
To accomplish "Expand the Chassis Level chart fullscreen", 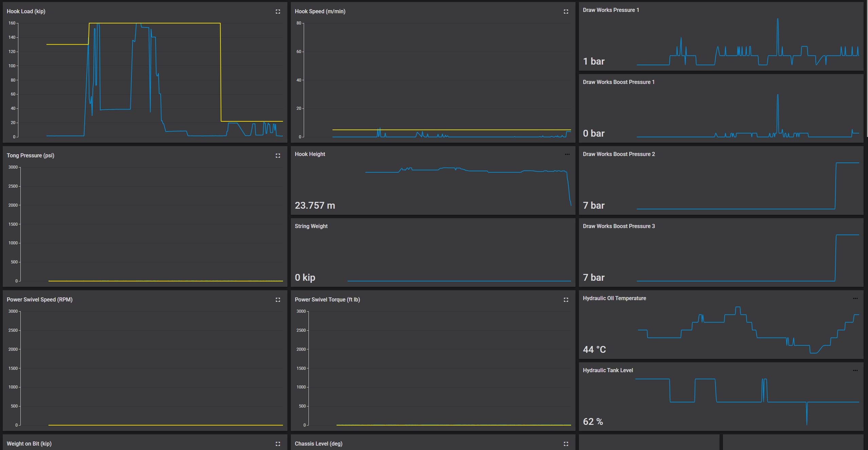I will 566,444.
